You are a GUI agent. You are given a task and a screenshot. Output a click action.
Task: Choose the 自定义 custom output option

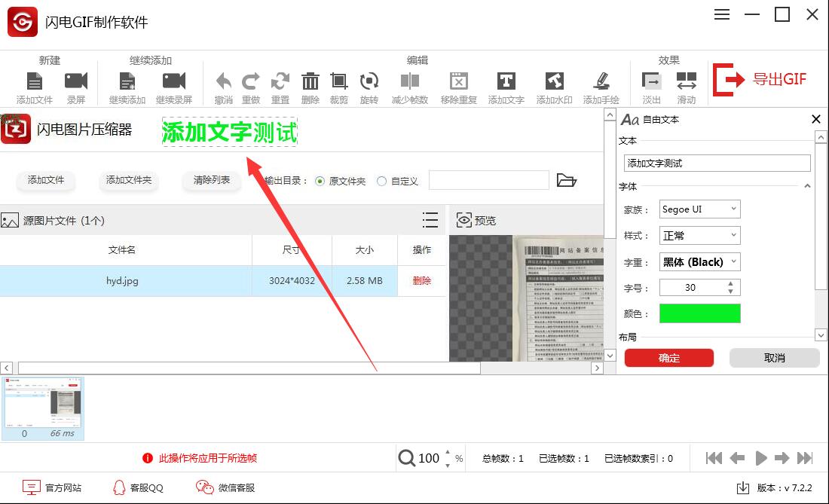pyautogui.click(x=384, y=181)
